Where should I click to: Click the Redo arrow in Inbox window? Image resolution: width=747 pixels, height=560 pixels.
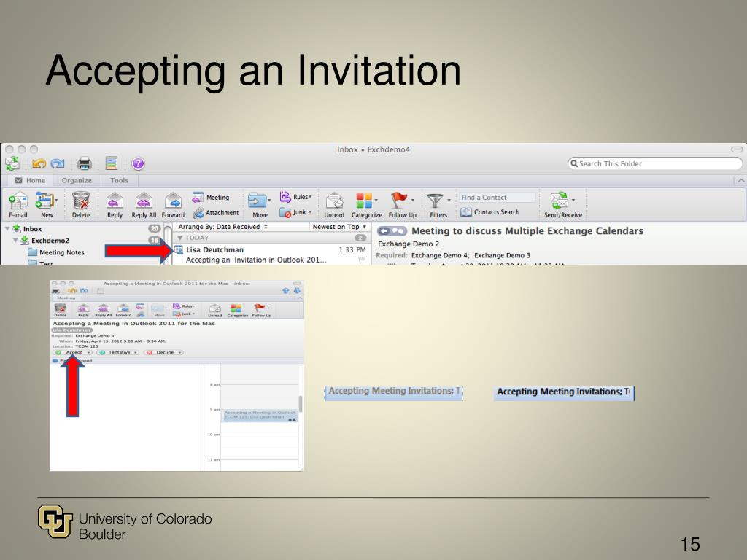pyautogui.click(x=58, y=163)
